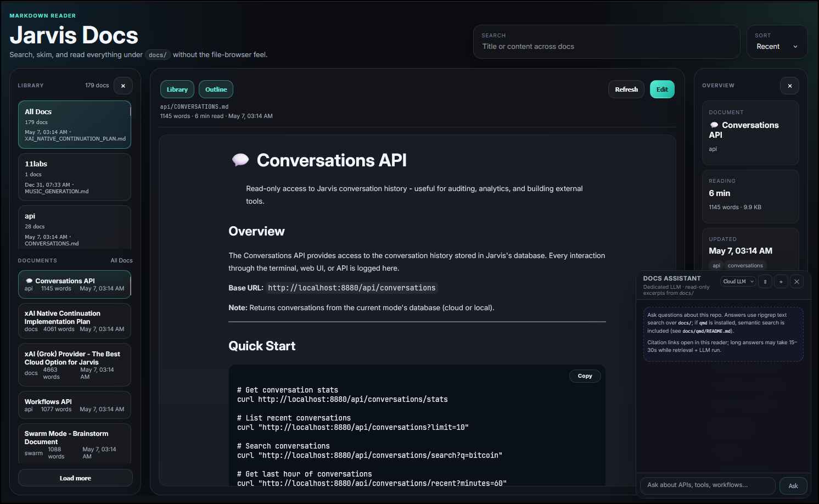Close the Library panel with its X button
The height and width of the screenshot is (504, 819).
123,86
